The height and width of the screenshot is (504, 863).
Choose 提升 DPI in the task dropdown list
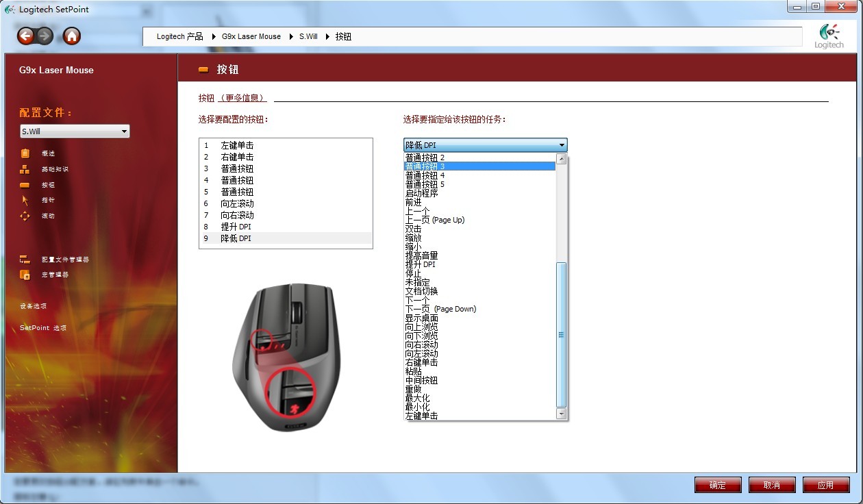click(480, 264)
